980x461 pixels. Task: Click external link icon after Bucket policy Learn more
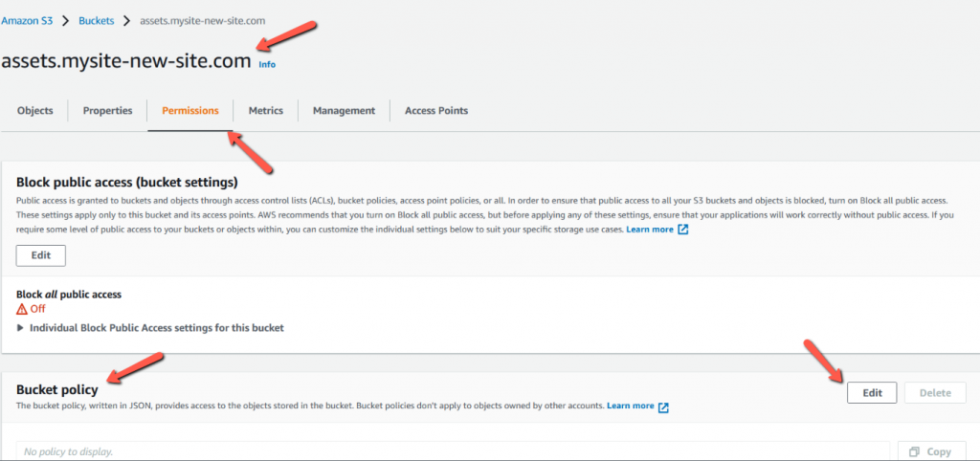pos(664,406)
